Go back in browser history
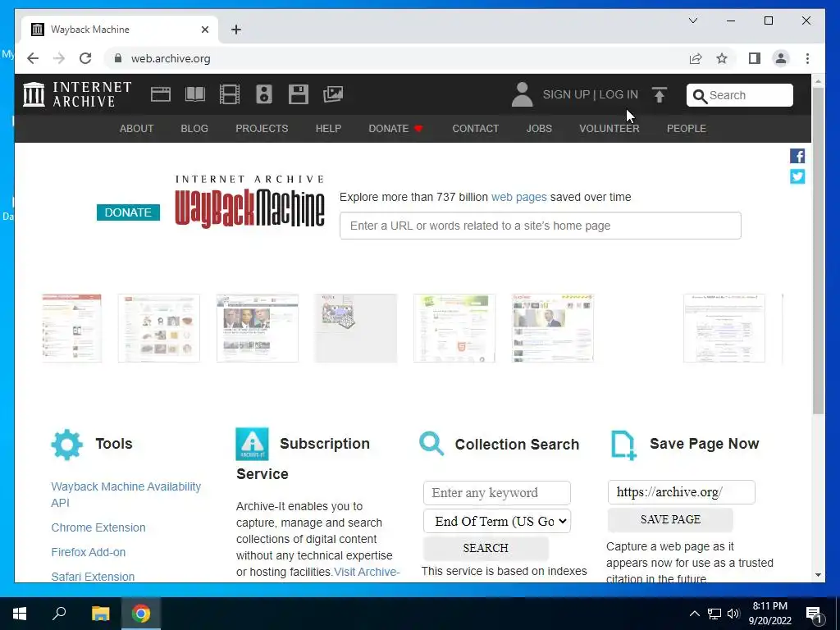Screen dimensions: 840x630 [33, 58]
